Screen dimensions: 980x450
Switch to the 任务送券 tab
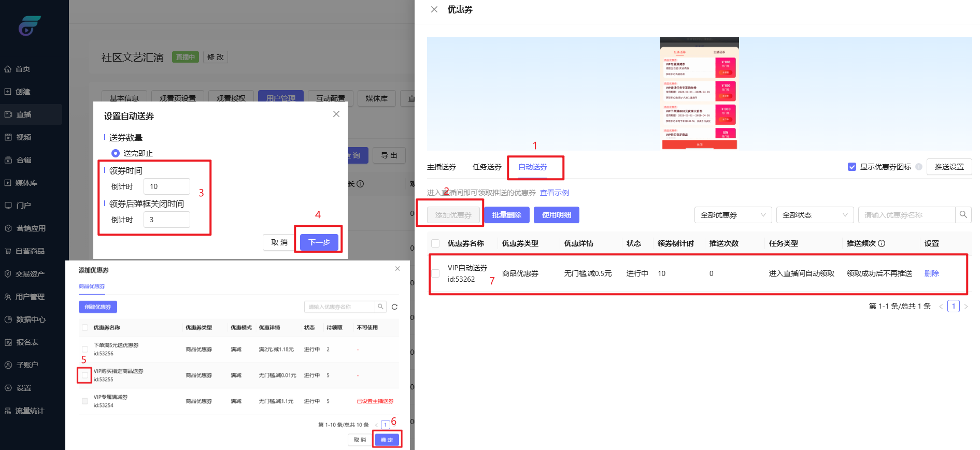[x=487, y=167]
